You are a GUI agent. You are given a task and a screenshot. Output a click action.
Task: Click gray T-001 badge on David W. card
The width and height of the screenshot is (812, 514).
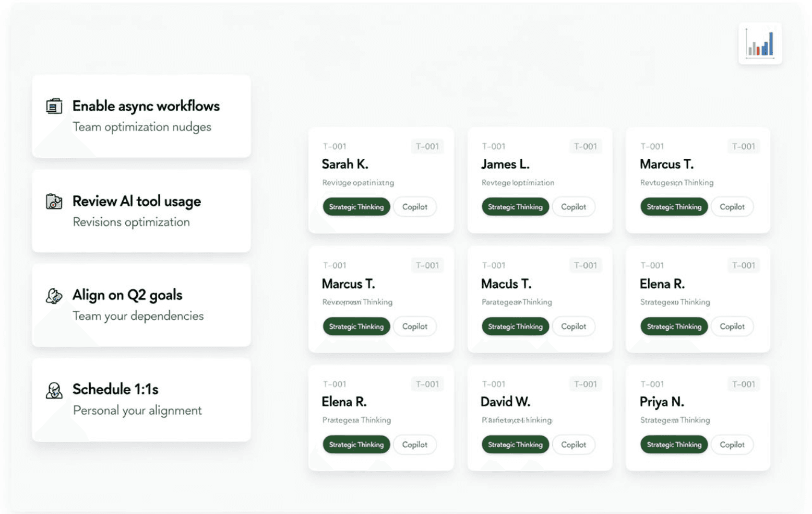(x=586, y=384)
